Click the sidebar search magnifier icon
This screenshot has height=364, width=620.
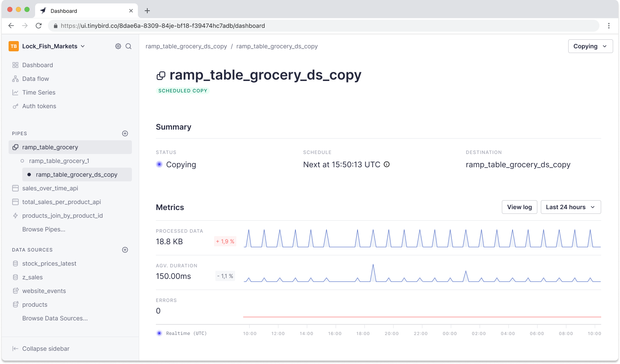pyautogui.click(x=128, y=46)
